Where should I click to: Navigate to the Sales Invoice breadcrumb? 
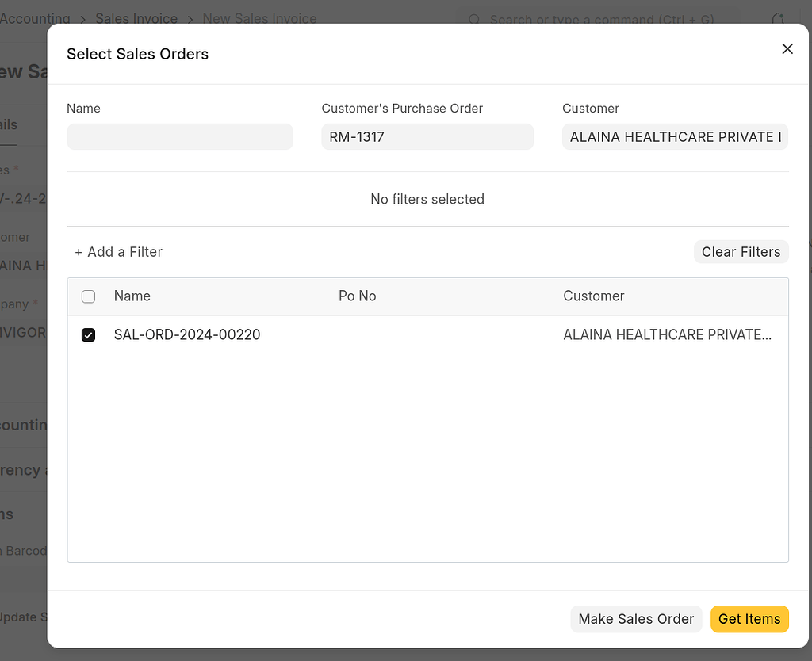(x=136, y=18)
